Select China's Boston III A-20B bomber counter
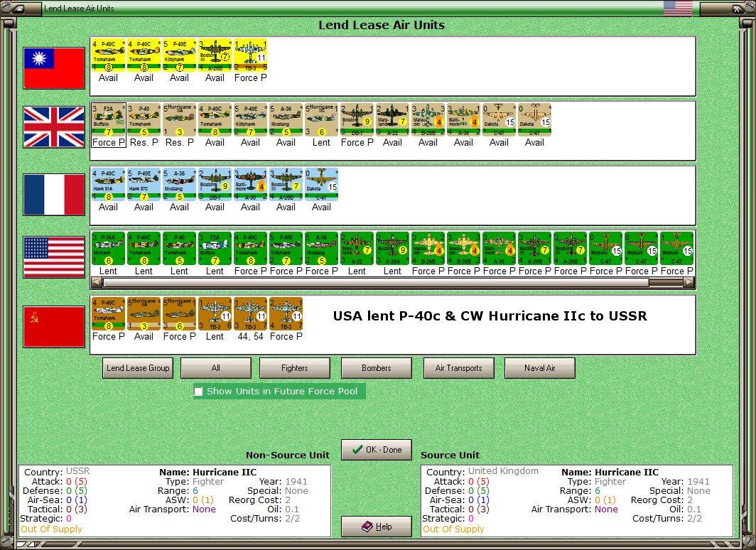Image resolution: width=756 pixels, height=550 pixels. click(x=215, y=55)
